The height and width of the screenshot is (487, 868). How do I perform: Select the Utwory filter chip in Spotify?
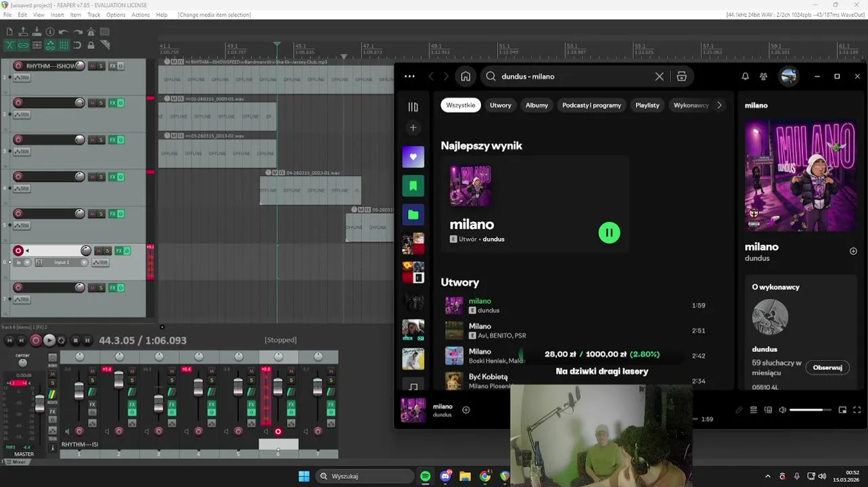[x=501, y=106]
